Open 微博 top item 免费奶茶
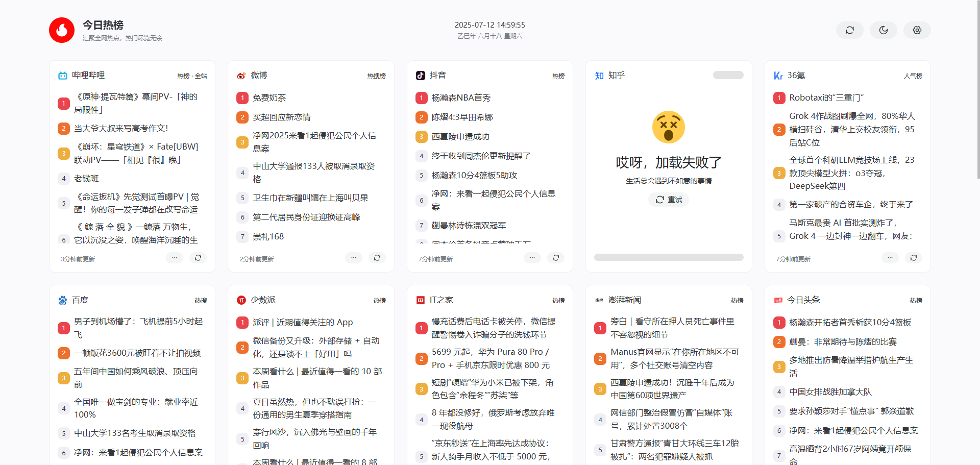The image size is (980, 465). point(269,97)
